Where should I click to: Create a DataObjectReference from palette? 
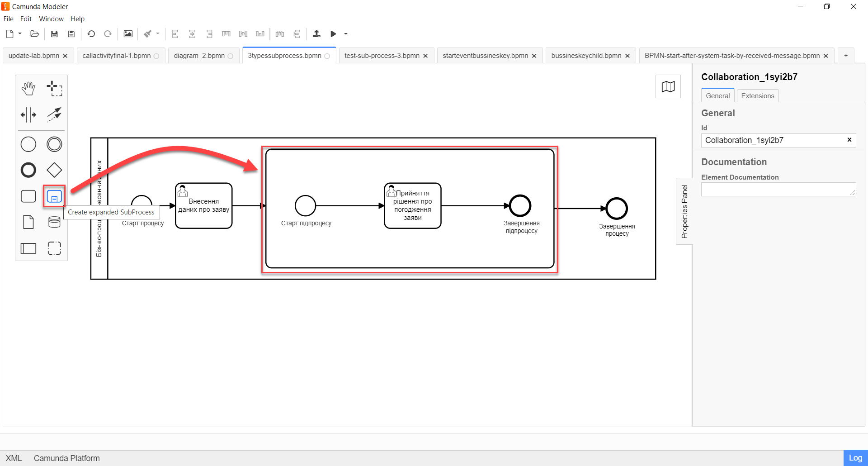coord(28,222)
